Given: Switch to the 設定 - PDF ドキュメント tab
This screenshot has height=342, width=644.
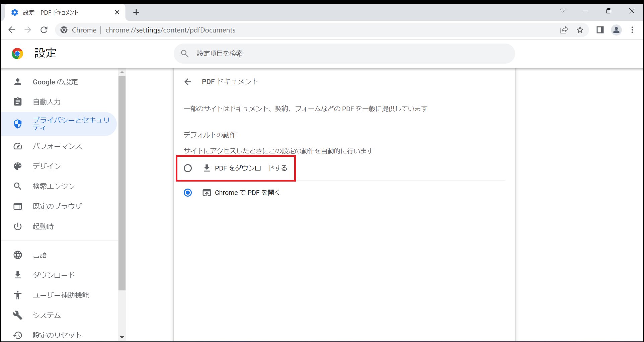Looking at the screenshot, I should point(54,12).
